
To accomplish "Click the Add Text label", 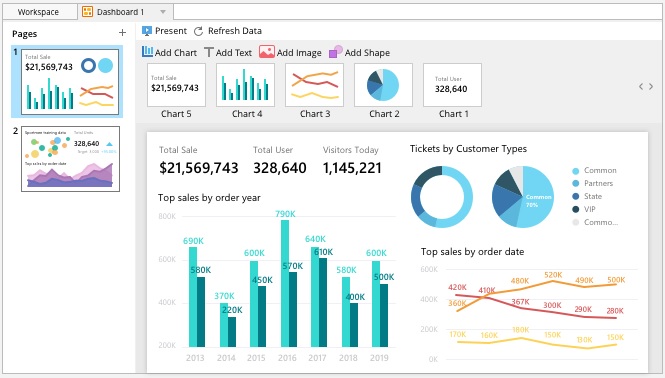I will tap(234, 53).
